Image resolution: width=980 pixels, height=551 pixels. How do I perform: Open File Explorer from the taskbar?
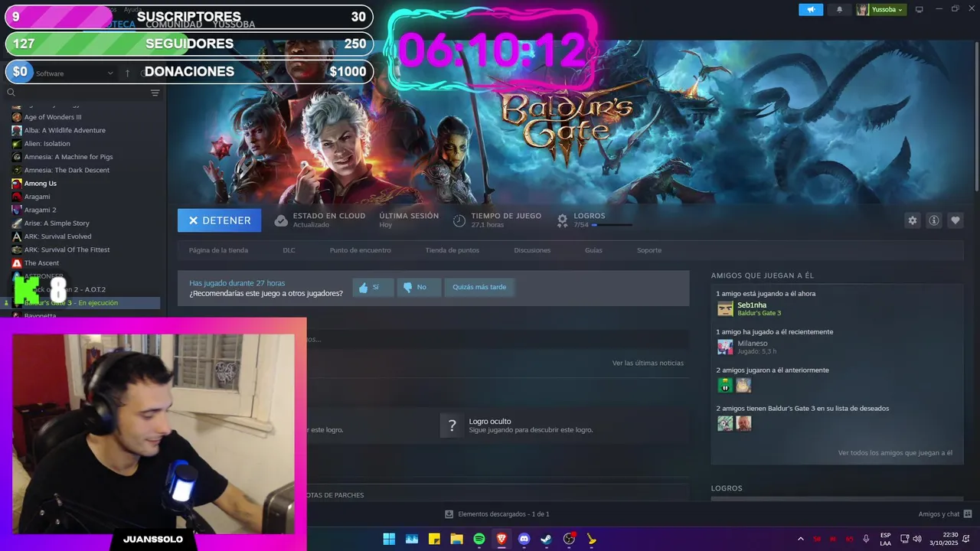456,539
